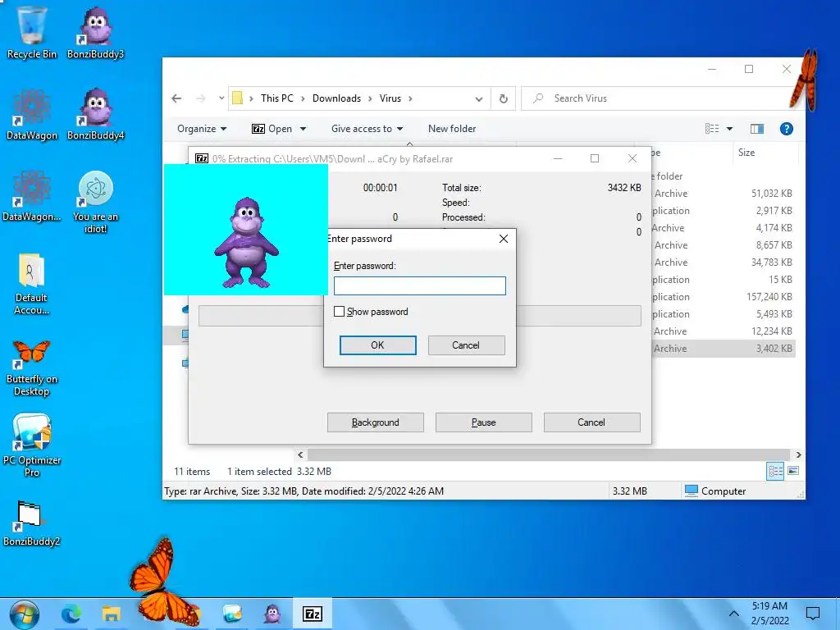Screen dimensions: 840x630
Task: Select the file row sized 157,240 KB
Action: tap(722, 297)
